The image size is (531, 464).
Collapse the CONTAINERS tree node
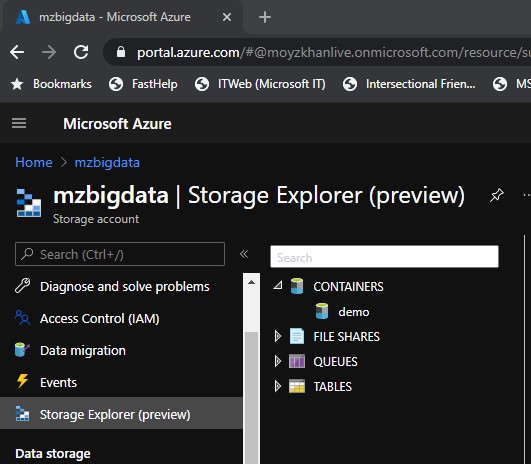coord(278,286)
